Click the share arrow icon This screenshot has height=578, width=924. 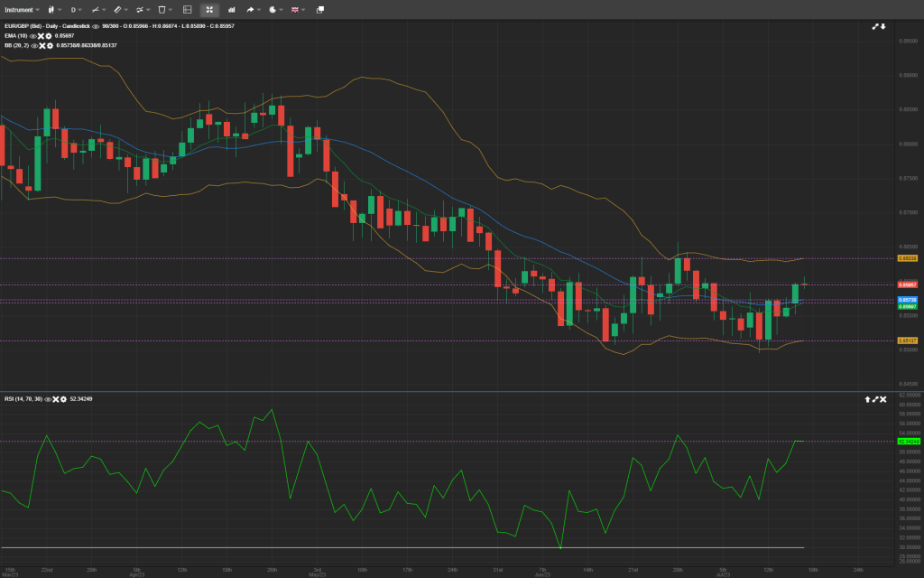tap(250, 10)
